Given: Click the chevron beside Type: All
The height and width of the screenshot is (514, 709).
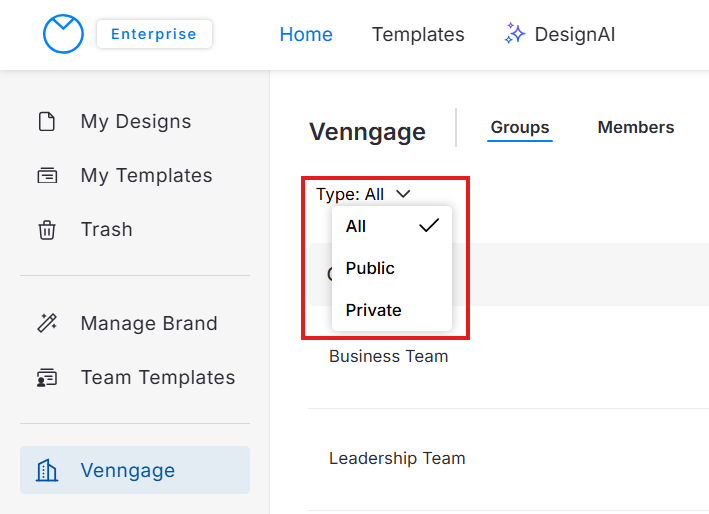Looking at the screenshot, I should click(403, 194).
